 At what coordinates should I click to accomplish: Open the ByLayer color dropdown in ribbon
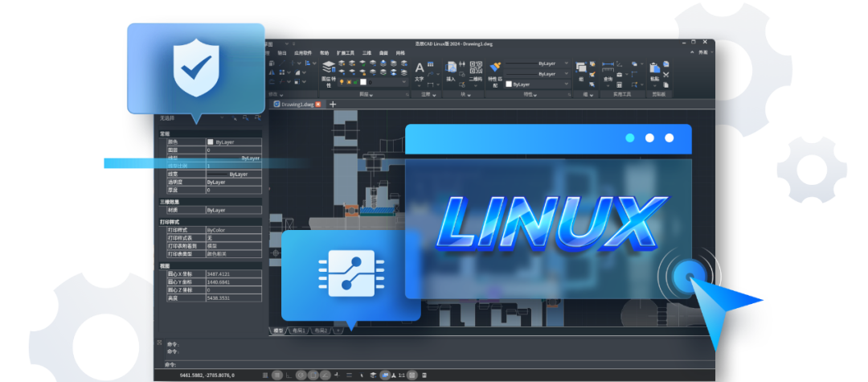click(536, 84)
